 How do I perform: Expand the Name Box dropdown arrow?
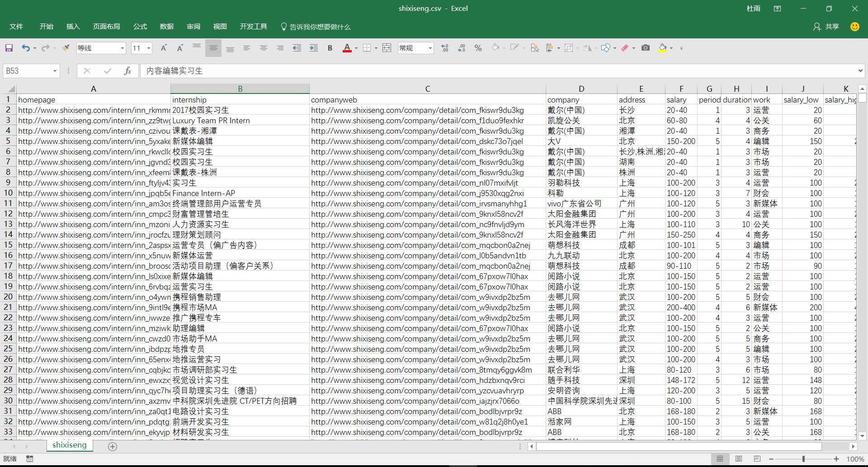(55, 71)
